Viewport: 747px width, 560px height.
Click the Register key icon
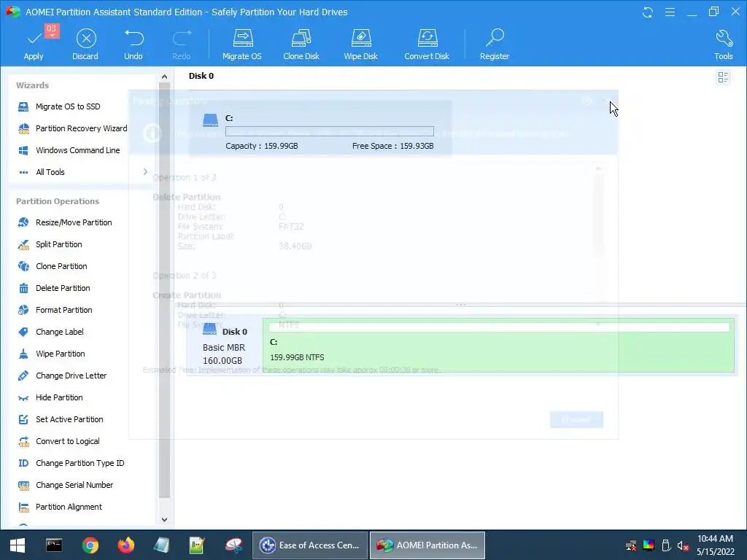pos(495,44)
